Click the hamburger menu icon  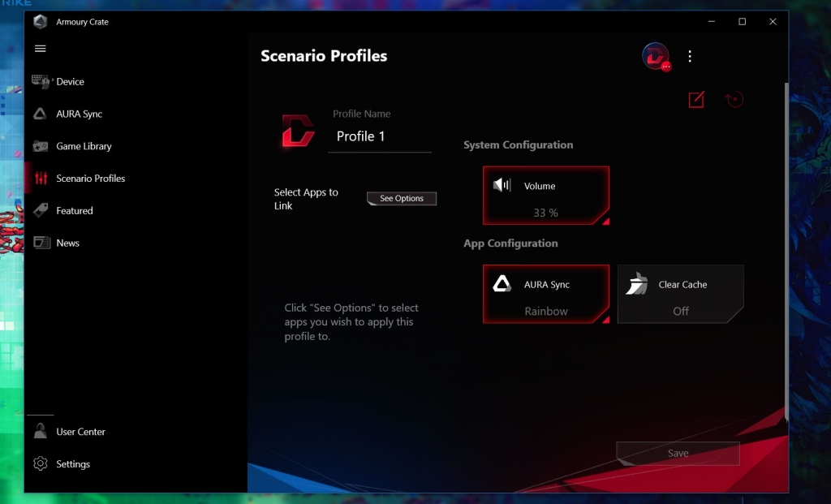(40, 49)
